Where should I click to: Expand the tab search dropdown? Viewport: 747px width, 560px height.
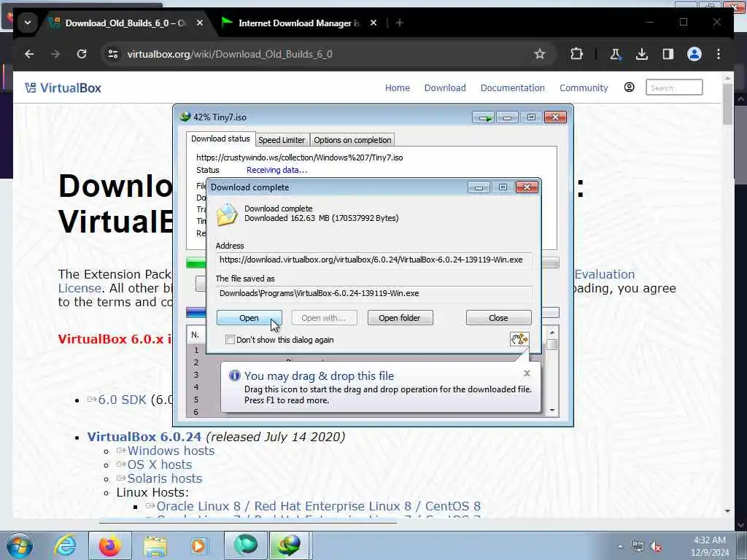tap(28, 23)
